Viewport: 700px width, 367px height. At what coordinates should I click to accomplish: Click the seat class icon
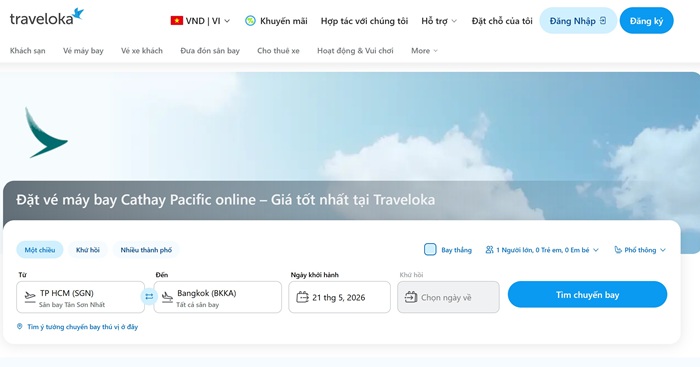(x=618, y=250)
